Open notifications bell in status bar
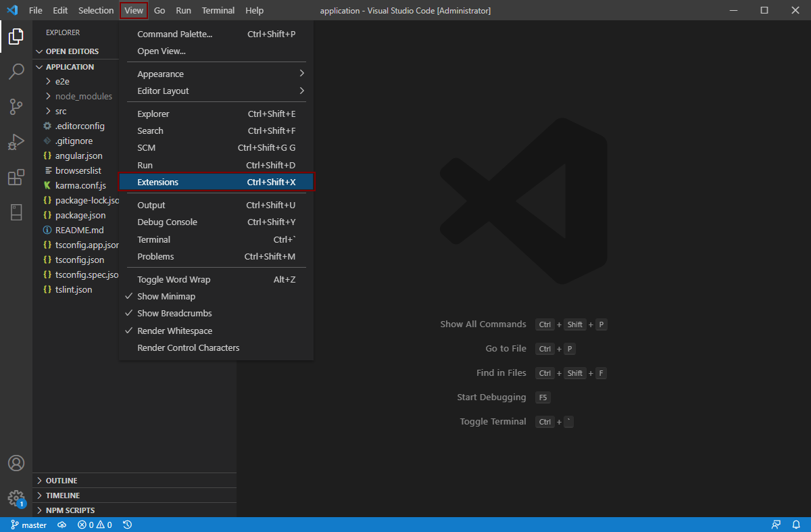Viewport: 811px width, 532px height. 796,525
